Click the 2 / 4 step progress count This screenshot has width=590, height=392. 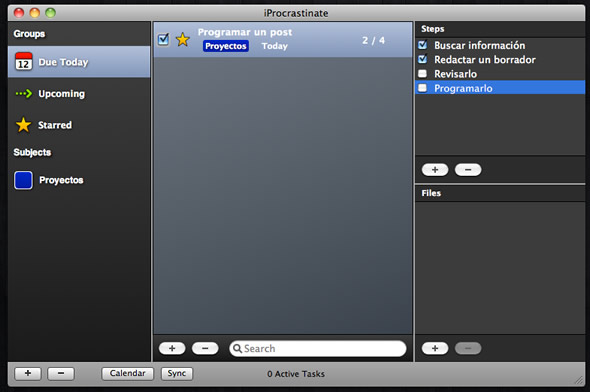pyautogui.click(x=374, y=40)
